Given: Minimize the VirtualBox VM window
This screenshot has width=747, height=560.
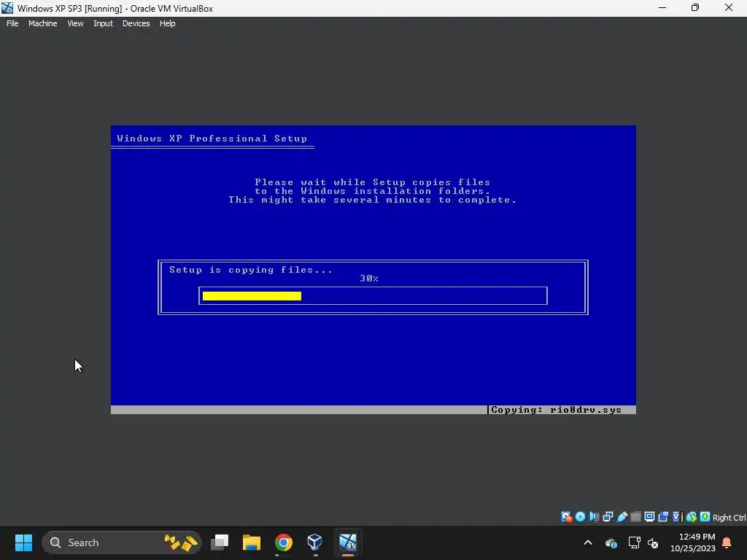Looking at the screenshot, I should [662, 8].
